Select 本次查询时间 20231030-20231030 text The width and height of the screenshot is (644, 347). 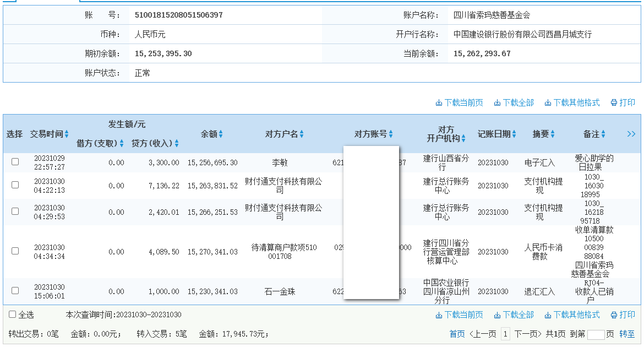pyautogui.click(x=123, y=315)
